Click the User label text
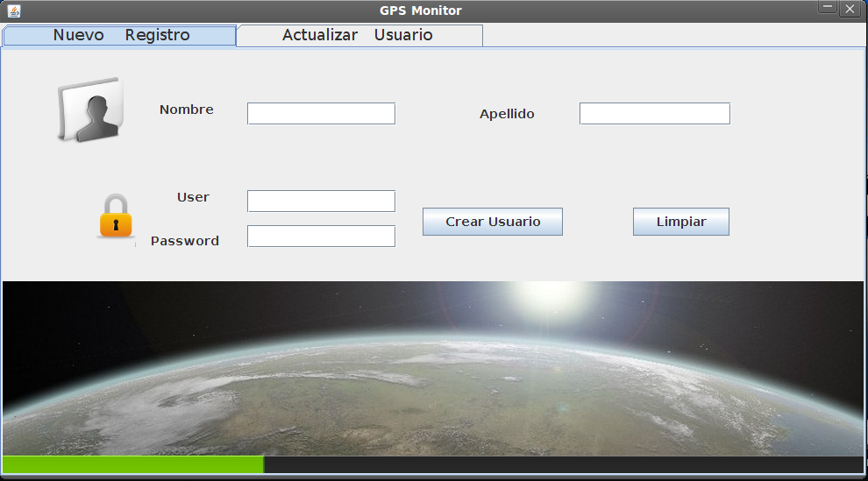The height and width of the screenshot is (481, 868). point(193,197)
